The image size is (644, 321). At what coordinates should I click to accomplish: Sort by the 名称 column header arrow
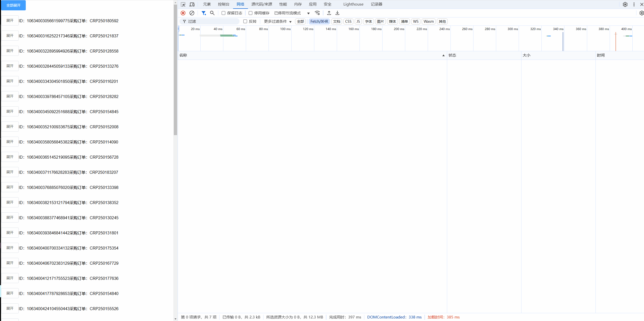pos(443,55)
